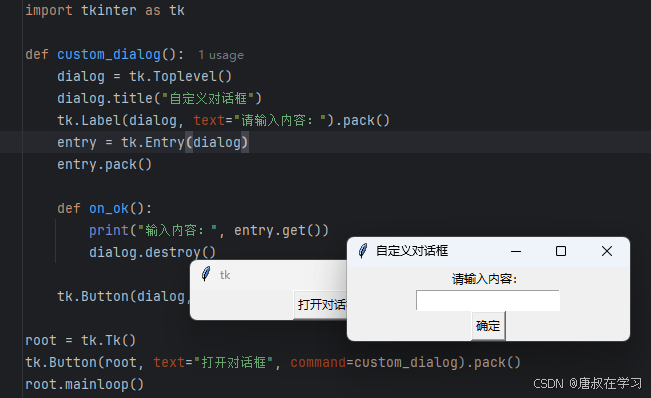Image resolution: width=651 pixels, height=398 pixels.
Task: Click command=custom_dialog in the last Button line
Action: (375, 362)
